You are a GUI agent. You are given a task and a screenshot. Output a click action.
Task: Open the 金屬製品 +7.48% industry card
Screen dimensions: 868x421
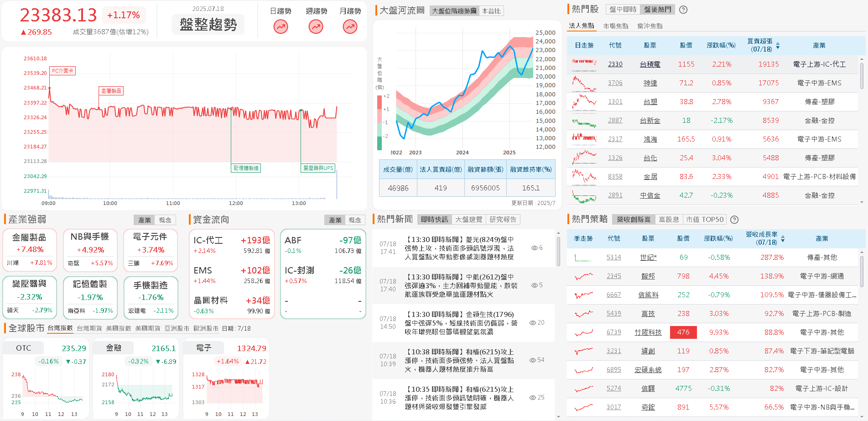(30, 250)
